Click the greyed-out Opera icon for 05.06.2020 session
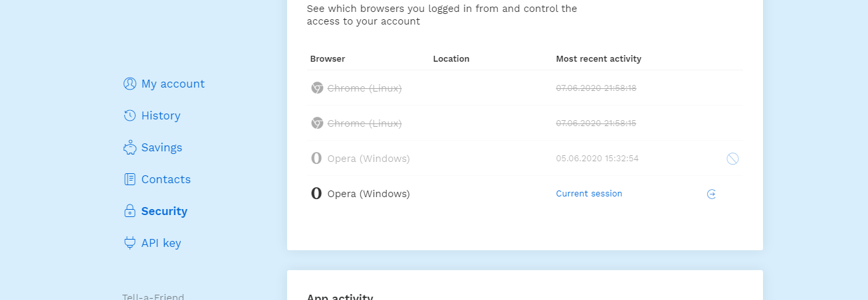The image size is (868, 300). (x=316, y=159)
